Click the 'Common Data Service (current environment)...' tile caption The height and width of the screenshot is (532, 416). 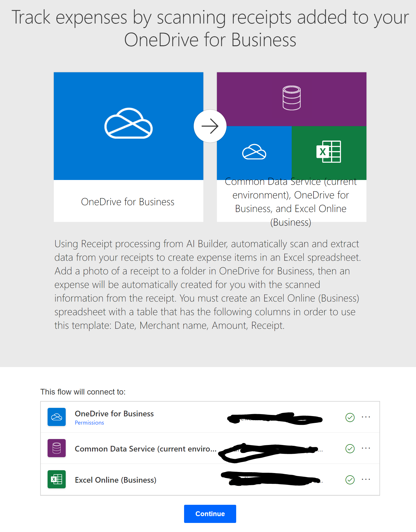coord(291,202)
